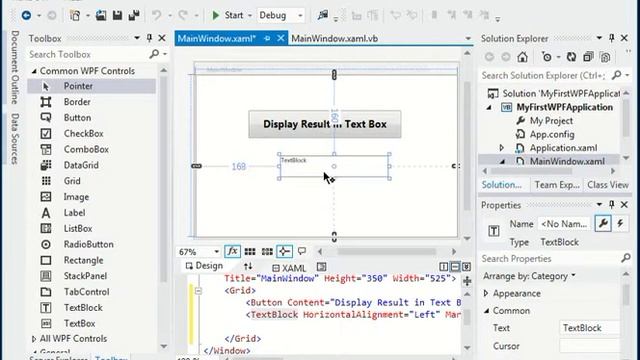Select the RadioButton control in Toolbox
This screenshot has height=360, width=640.
91,244
